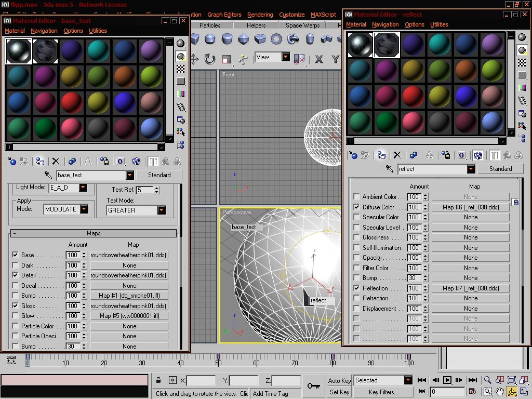This screenshot has width=532, height=399.
Task: Click the Standard type button in base_test editor
Action: point(159,175)
